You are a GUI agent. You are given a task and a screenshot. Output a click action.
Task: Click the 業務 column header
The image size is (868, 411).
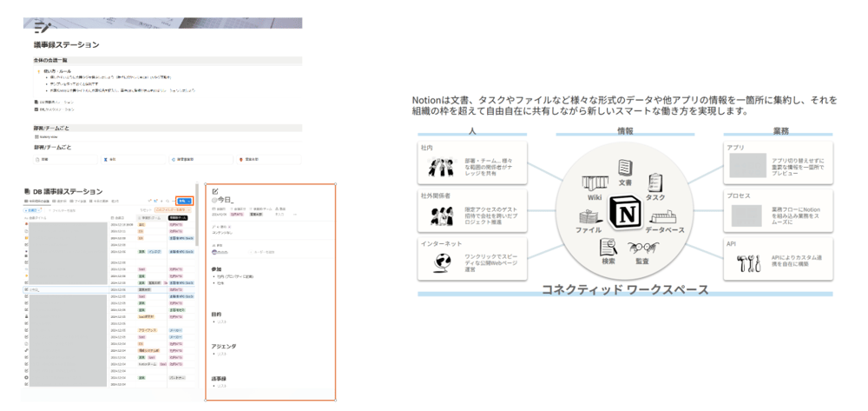click(780, 130)
